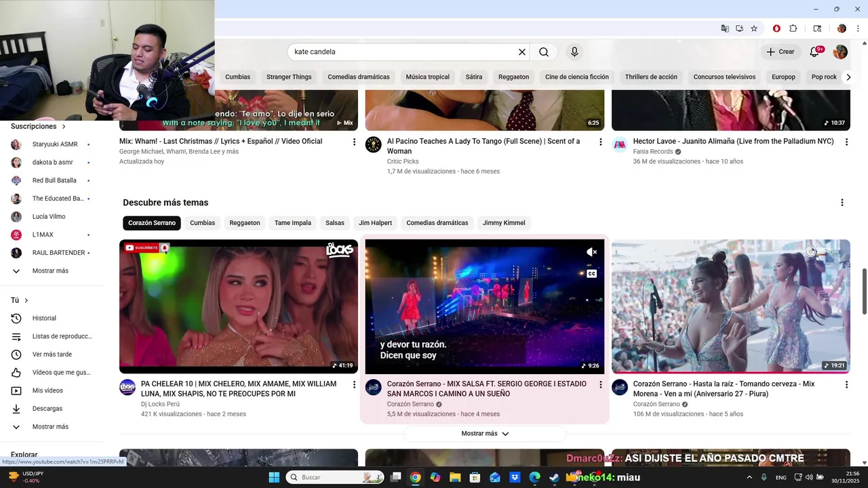868x488 pixels.
Task: Open Listas de reproducción in sidebar
Action: (x=52, y=336)
